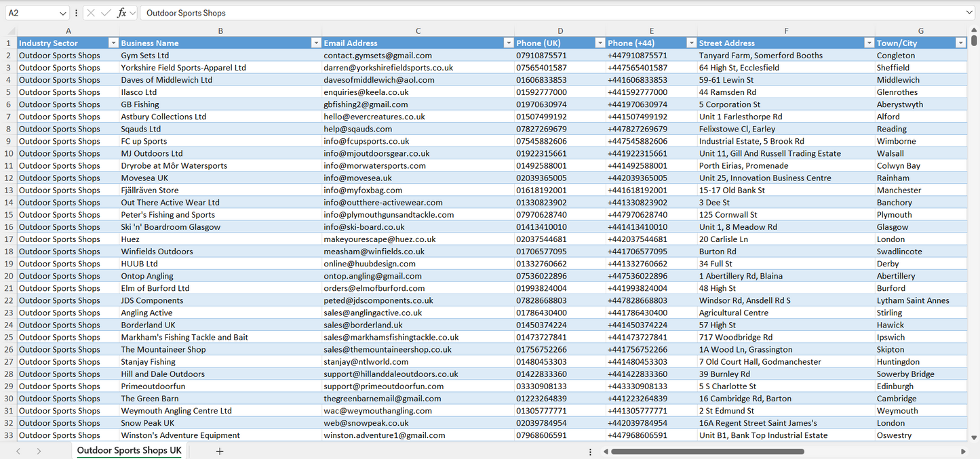Screen dimensions: 980x459
Task: Click email 'hello@evercreatures.co.uk'
Action: (418, 117)
